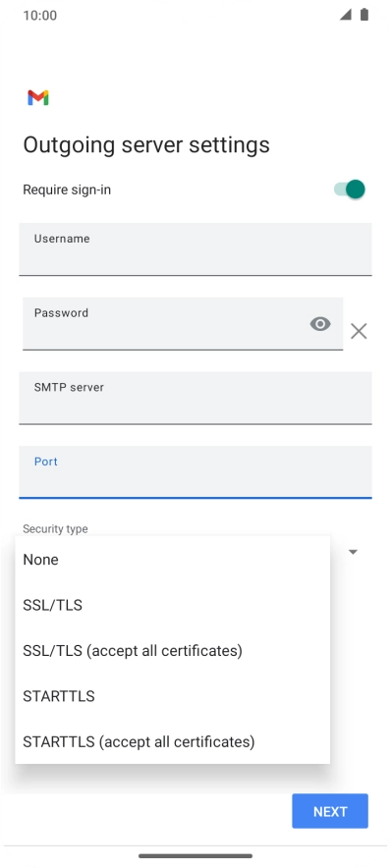
Task: Select the SMTP server field
Action: point(195,398)
